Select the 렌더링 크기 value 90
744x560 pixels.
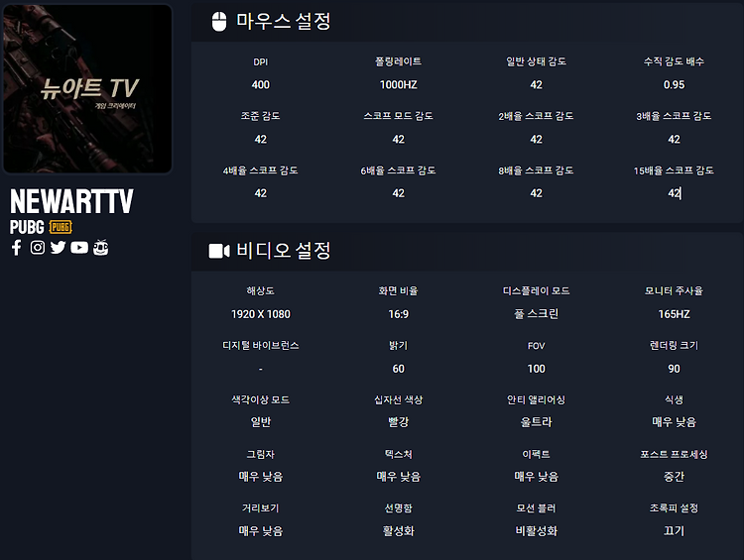coord(675,369)
